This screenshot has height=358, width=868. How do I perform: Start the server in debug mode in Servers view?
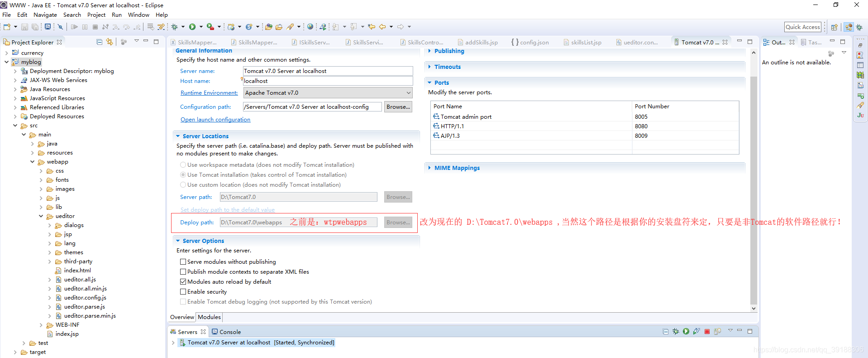676,332
